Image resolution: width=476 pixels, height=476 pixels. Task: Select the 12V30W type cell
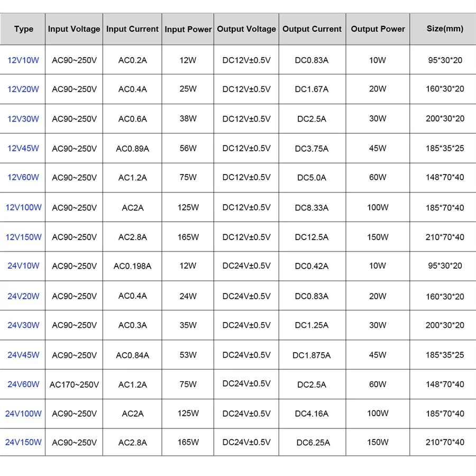coord(23,118)
